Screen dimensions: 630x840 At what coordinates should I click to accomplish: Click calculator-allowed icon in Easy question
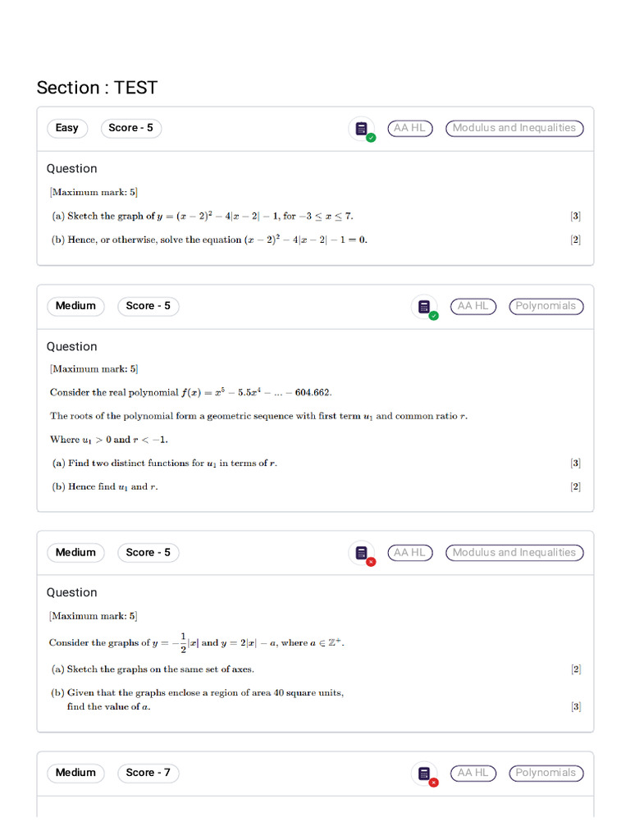tap(362, 129)
